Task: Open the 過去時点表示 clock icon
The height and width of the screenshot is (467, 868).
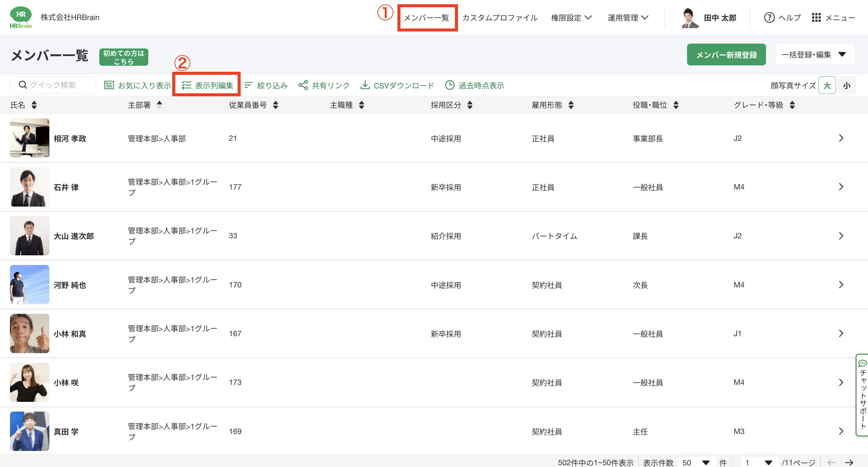Action: (449, 85)
